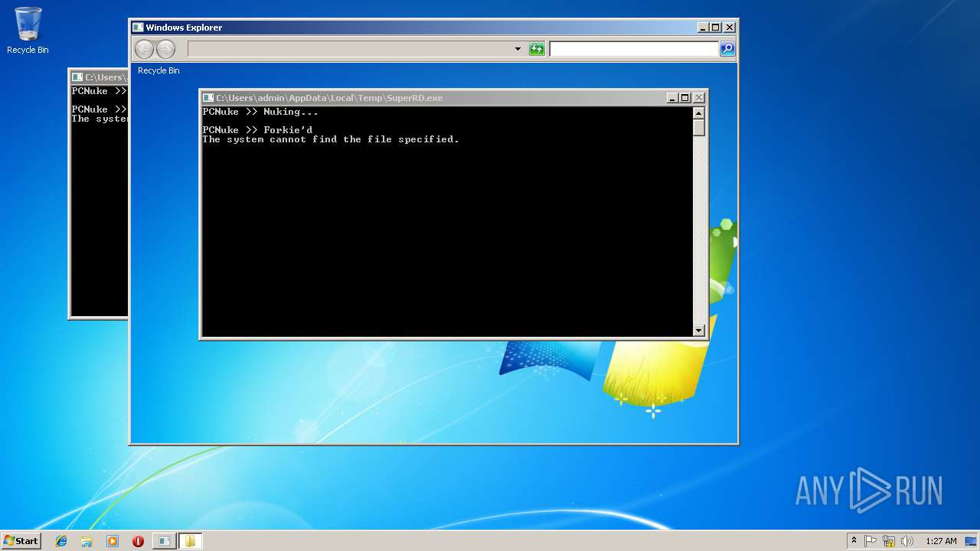Click the search magnifier icon in Explorer
Image resolution: width=980 pixels, height=551 pixels.
pyautogui.click(x=727, y=49)
